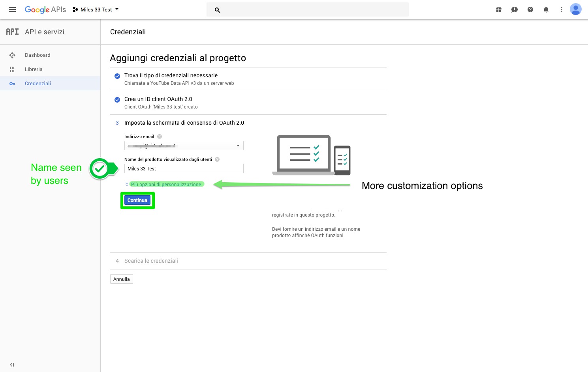Click the feedback alert icon
Image resolution: width=588 pixels, height=372 pixels.
click(514, 9)
